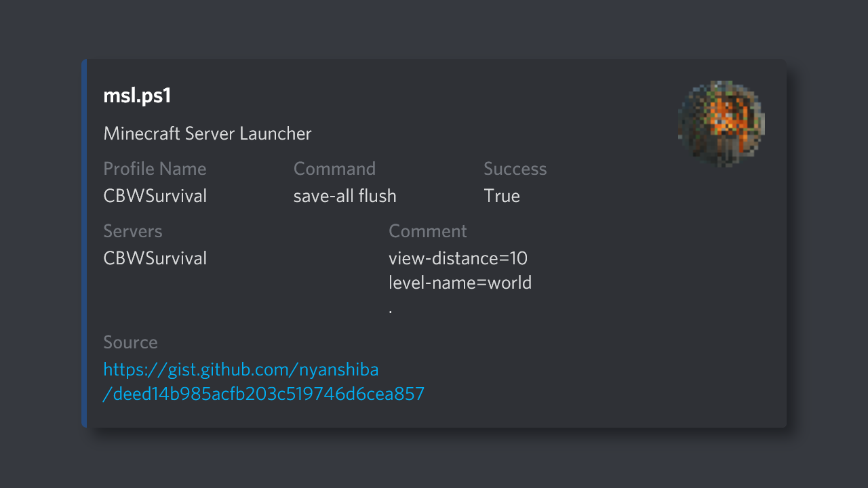Select the Command field label

[x=334, y=169]
